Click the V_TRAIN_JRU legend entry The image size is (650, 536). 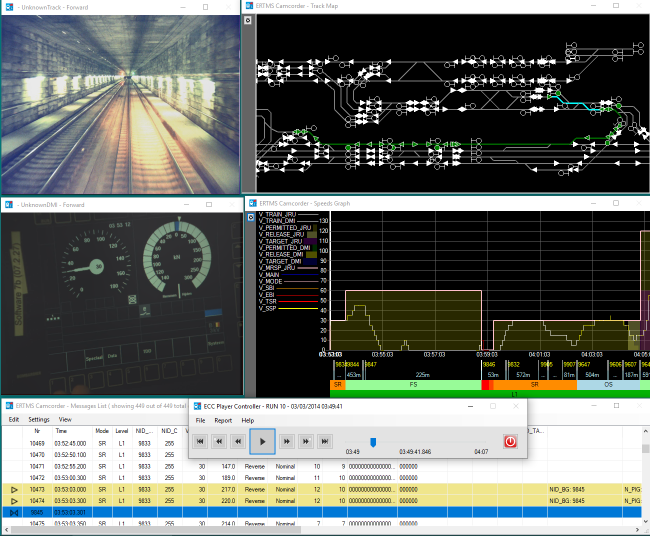pyautogui.click(x=289, y=214)
